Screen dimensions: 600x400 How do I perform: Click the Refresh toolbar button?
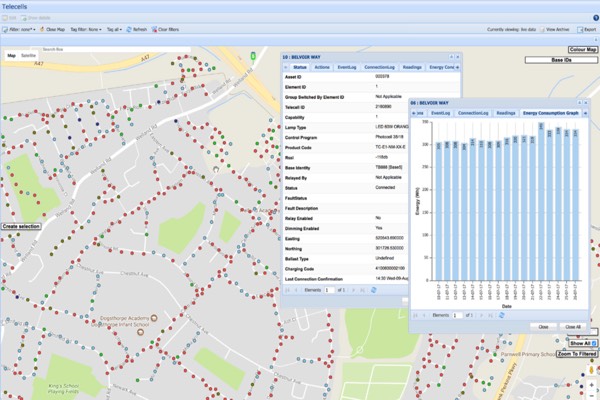click(x=137, y=29)
